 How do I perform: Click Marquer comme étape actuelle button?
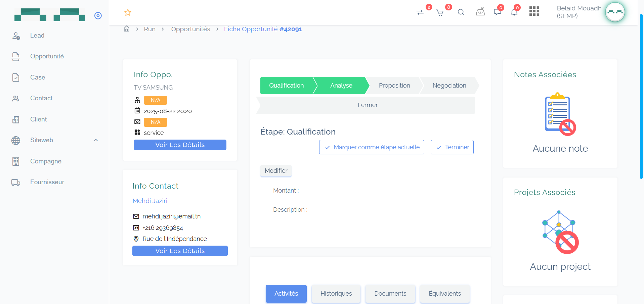point(372,147)
